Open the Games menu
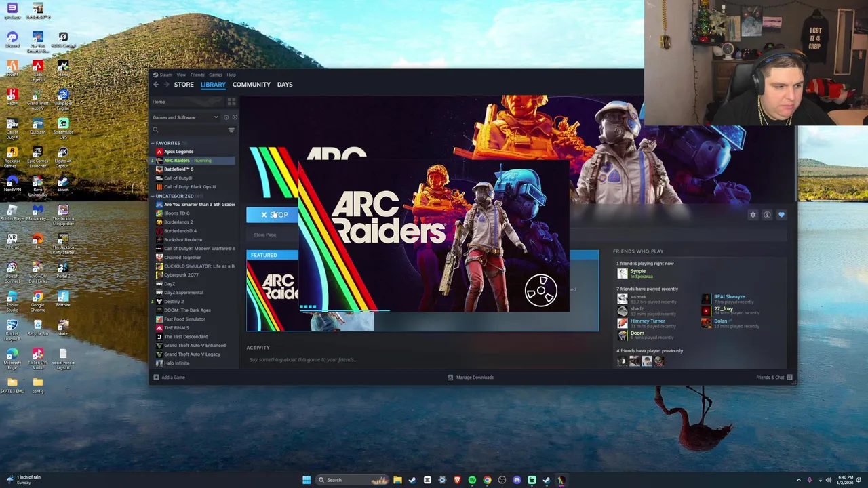868x488 pixels. pos(215,75)
